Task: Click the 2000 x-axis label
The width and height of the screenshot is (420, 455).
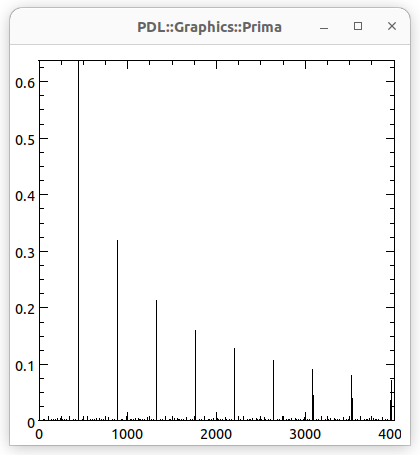Action: [216, 434]
